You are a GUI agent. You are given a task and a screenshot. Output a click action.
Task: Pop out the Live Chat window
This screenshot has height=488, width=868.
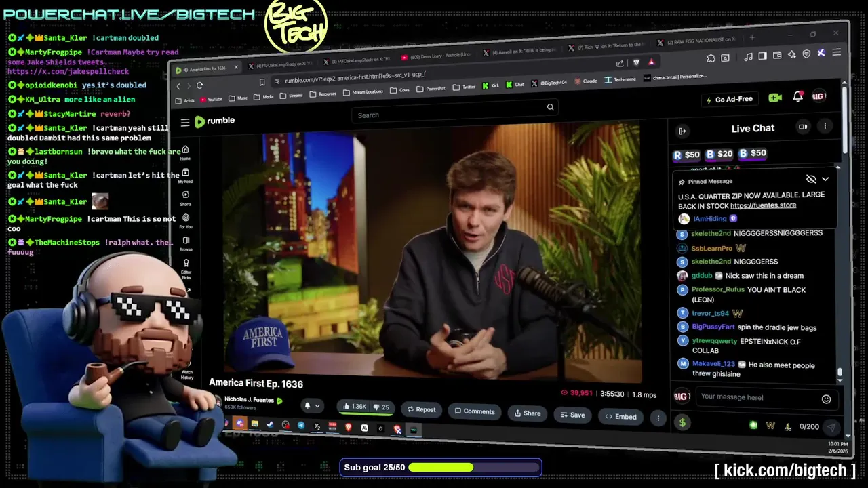coord(803,127)
